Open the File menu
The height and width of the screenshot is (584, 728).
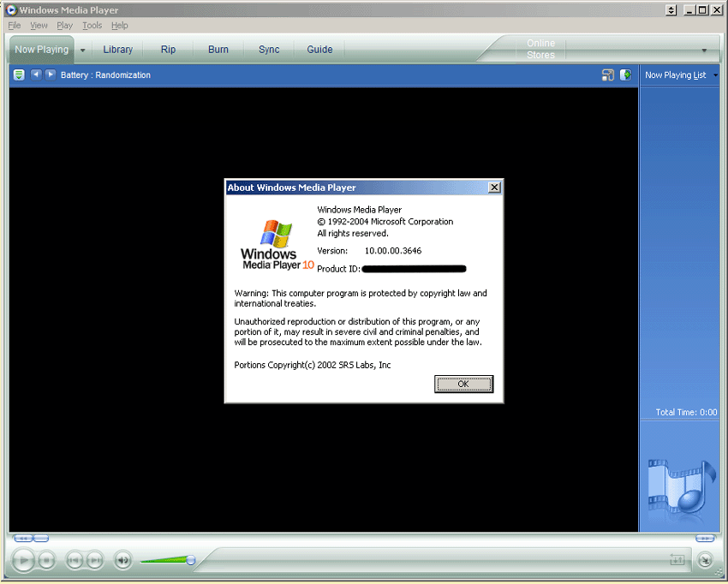(x=15, y=26)
